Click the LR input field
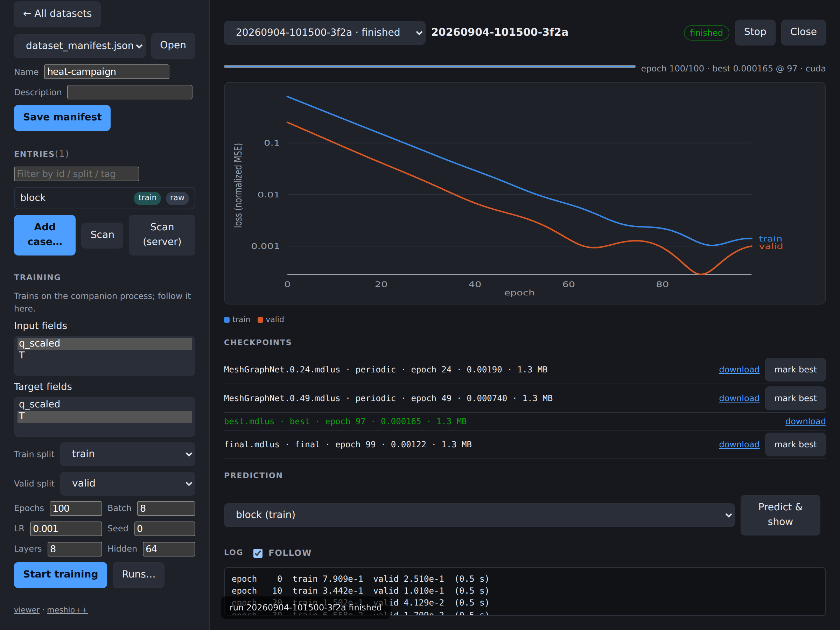840x630 pixels. (x=66, y=529)
